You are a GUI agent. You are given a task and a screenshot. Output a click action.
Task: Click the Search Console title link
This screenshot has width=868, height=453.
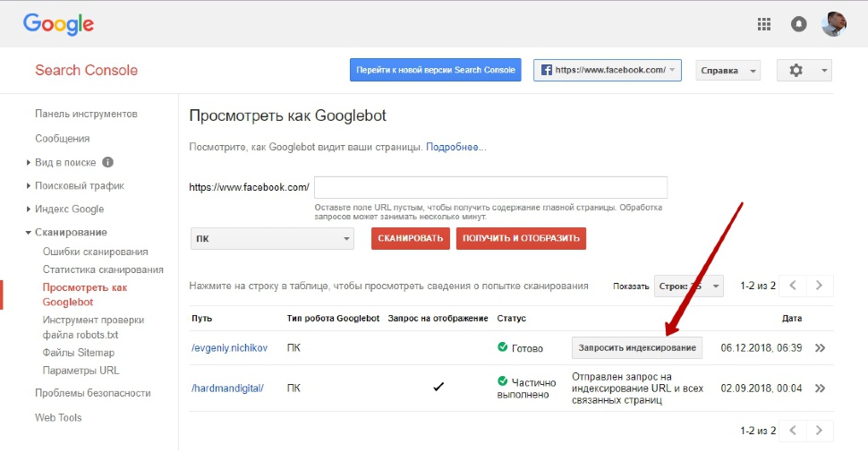coord(87,71)
